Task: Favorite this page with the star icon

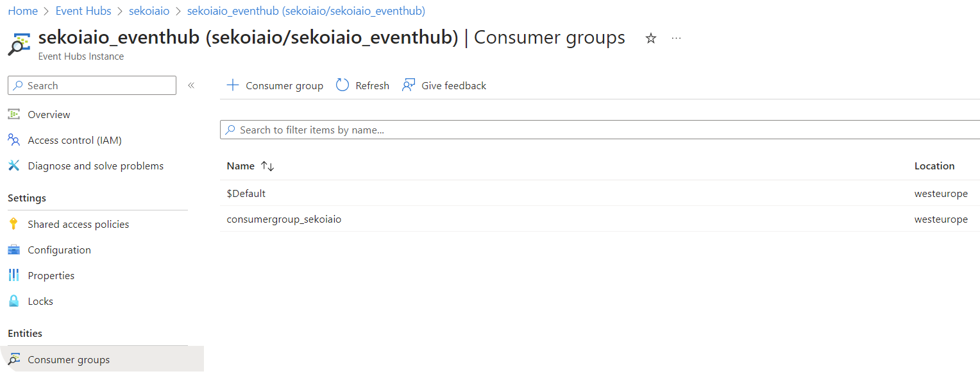Action: [650, 38]
